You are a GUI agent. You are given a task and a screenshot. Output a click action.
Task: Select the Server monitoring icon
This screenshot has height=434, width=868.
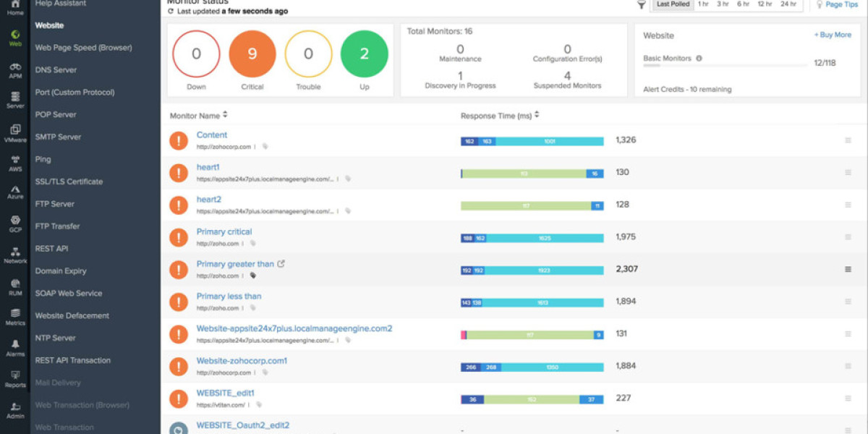pyautogui.click(x=14, y=98)
